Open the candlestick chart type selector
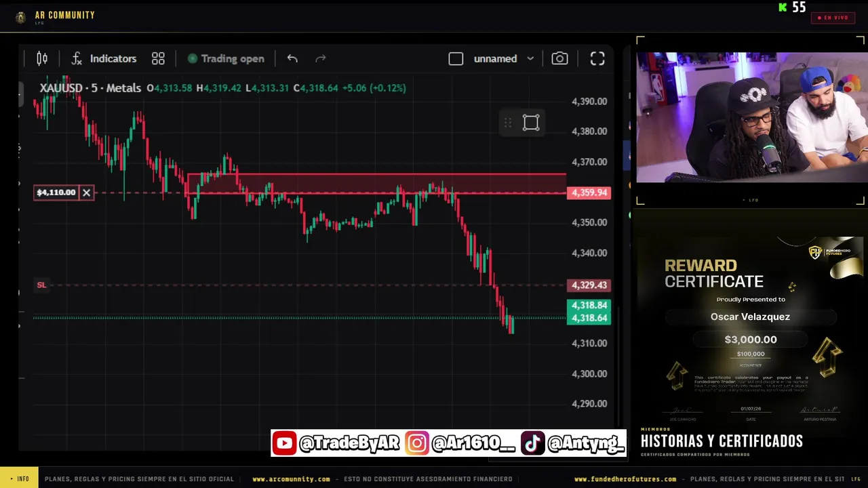 click(42, 59)
